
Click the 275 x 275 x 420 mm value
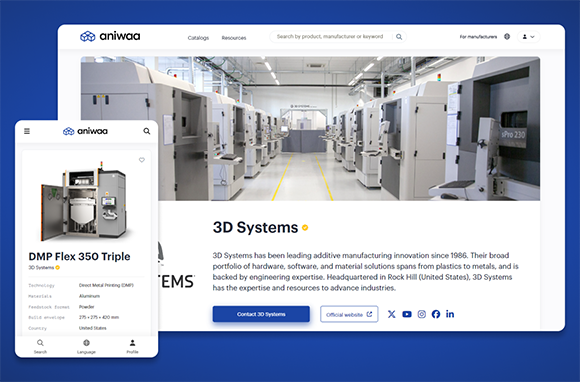point(99,317)
